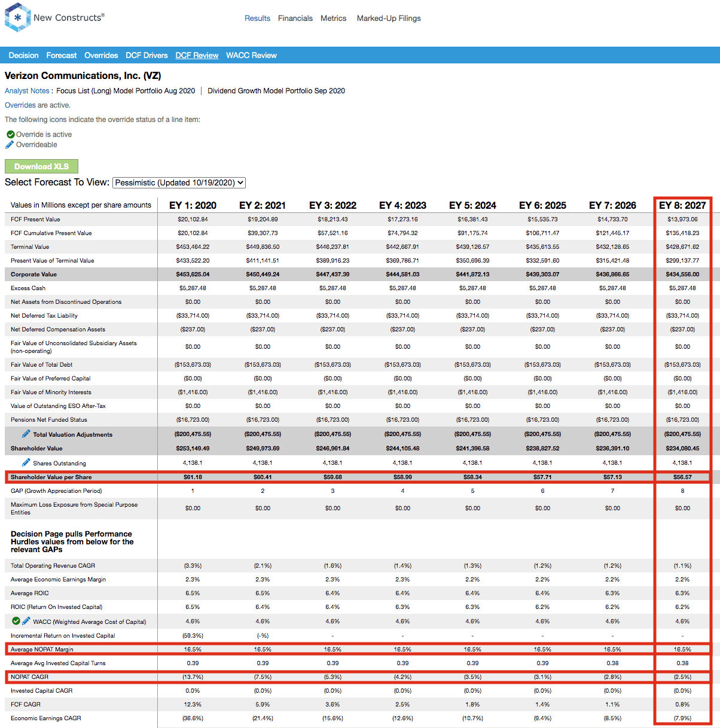
Task: Click the green check icon beside WACC
Action: click(x=16, y=621)
